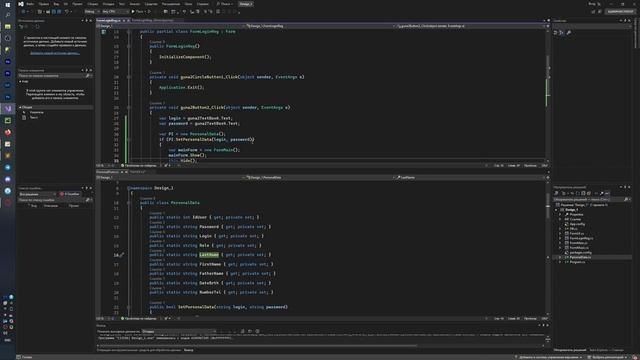
Task: Open the Git menu
Action: [66, 4]
